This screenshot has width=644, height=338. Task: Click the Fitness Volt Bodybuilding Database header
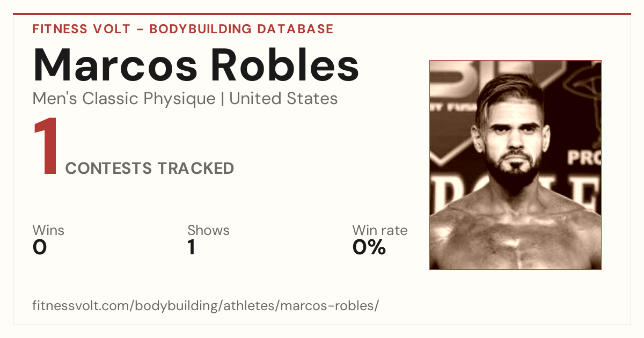(183, 29)
